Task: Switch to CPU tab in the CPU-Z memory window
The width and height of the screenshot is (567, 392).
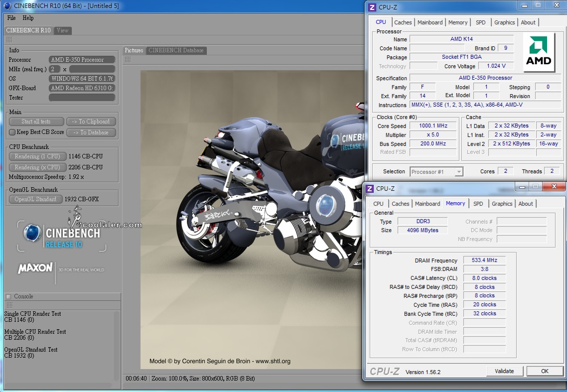Action: (378, 204)
